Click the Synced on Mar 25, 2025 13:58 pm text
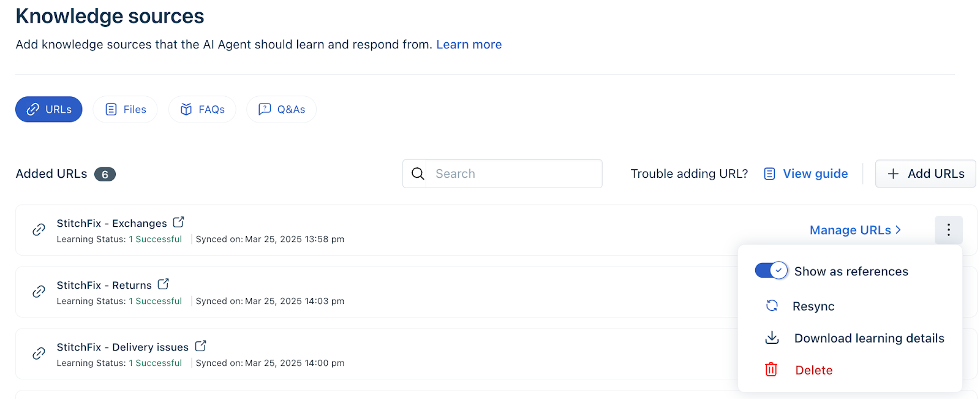The image size is (980, 399). click(269, 239)
